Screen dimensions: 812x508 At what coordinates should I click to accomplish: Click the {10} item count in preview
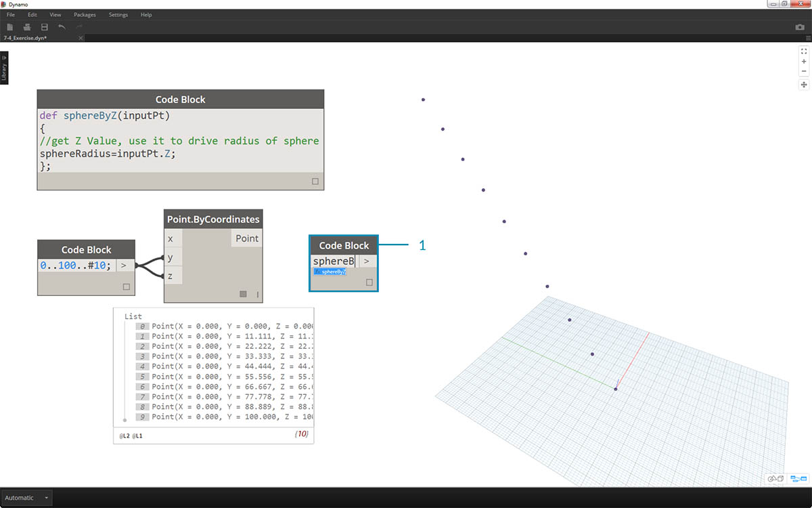click(302, 433)
